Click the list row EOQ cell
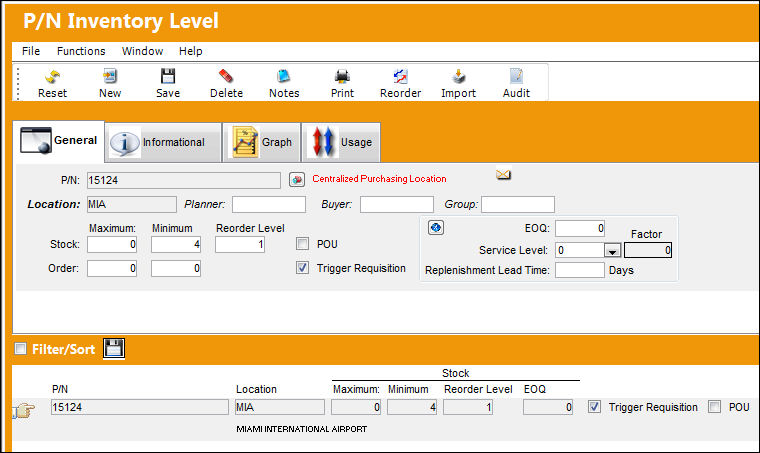760x453 pixels. click(548, 407)
